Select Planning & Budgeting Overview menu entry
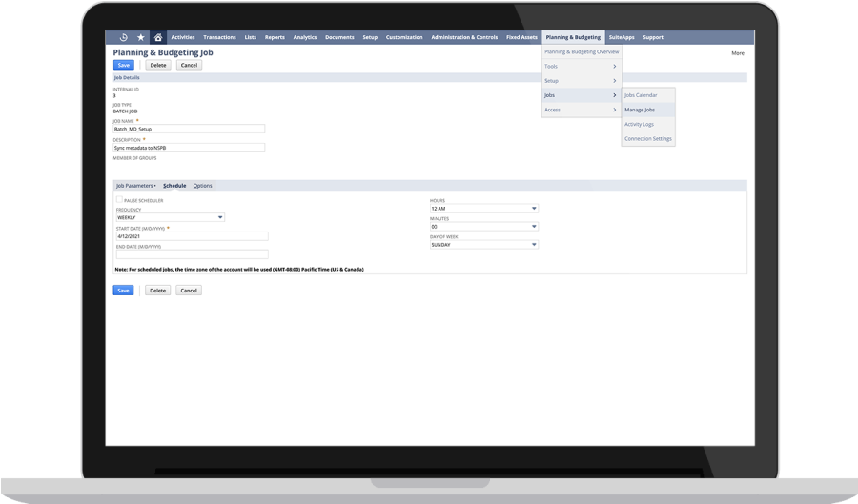 [x=582, y=52]
